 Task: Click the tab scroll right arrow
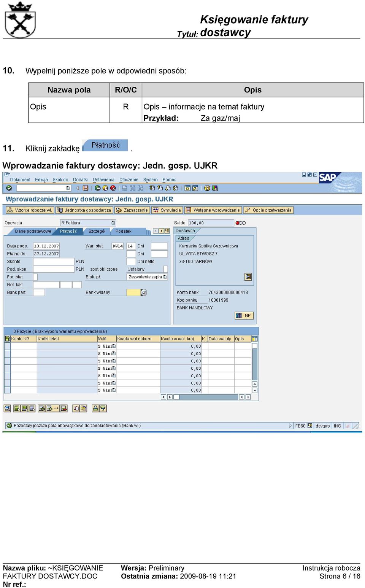point(161,231)
